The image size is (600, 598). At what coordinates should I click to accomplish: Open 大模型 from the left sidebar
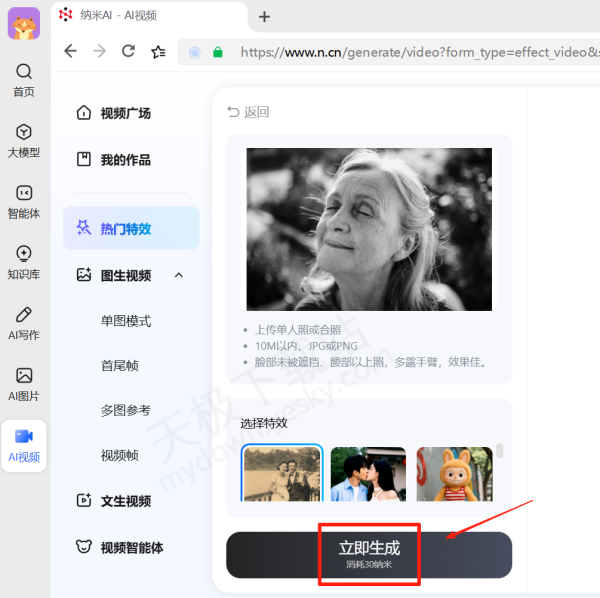(x=24, y=133)
